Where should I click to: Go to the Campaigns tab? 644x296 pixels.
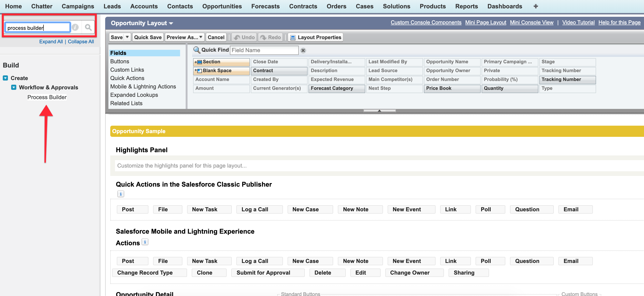pos(78,6)
